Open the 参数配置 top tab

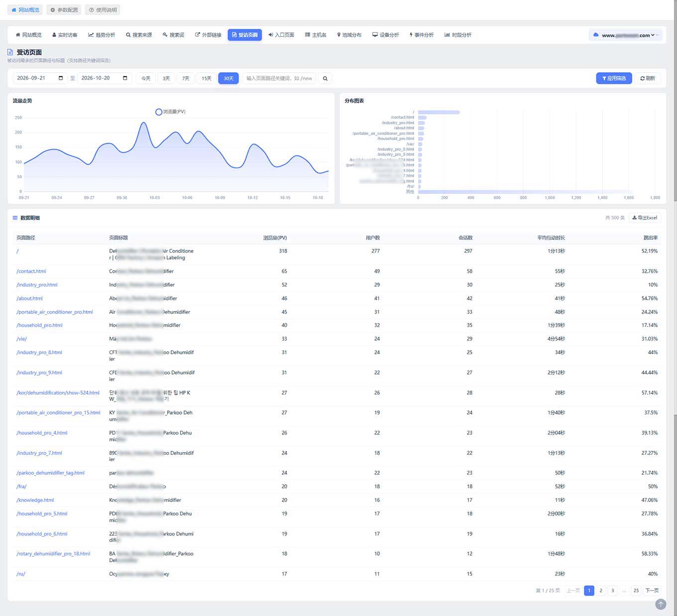[64, 10]
